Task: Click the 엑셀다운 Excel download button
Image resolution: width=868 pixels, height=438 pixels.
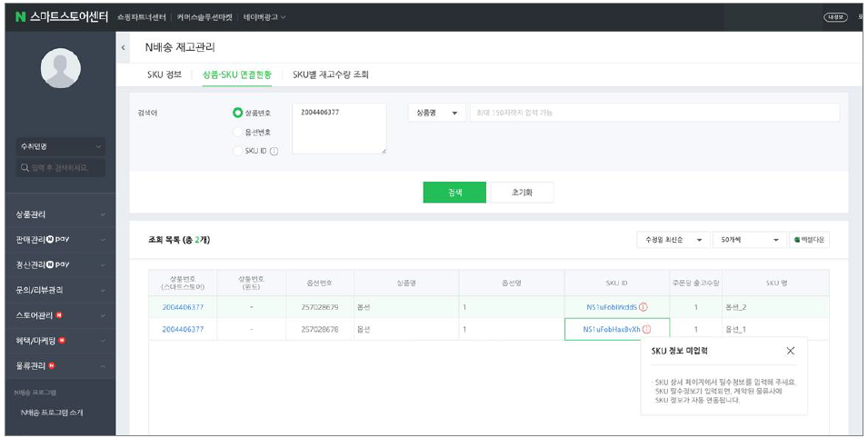Action: pyautogui.click(x=811, y=240)
